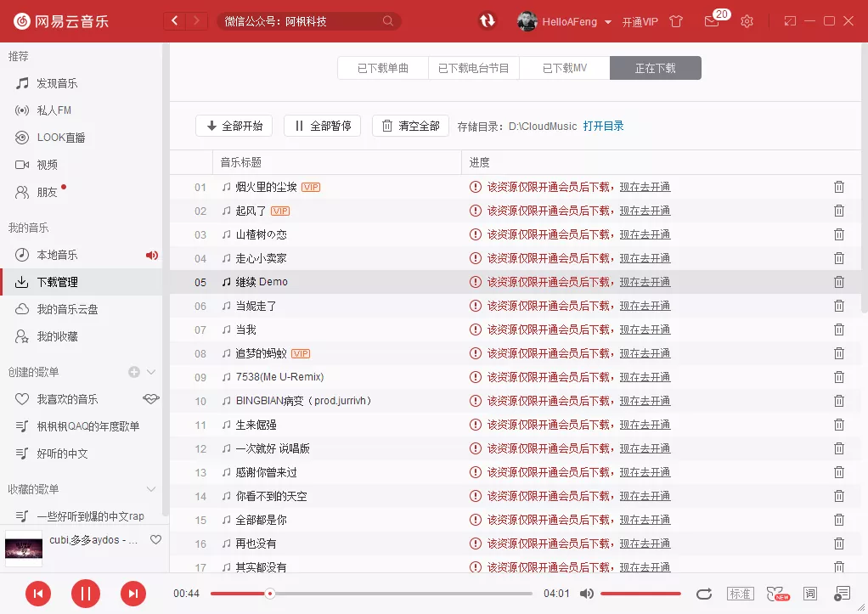Click 清空全部 button
The height and width of the screenshot is (614, 868).
tap(411, 126)
